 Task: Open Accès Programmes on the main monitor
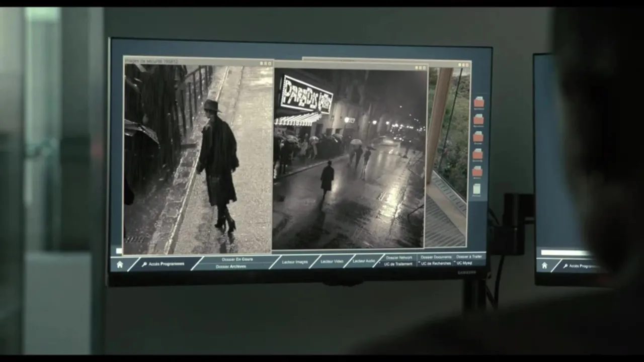[x=163, y=264]
